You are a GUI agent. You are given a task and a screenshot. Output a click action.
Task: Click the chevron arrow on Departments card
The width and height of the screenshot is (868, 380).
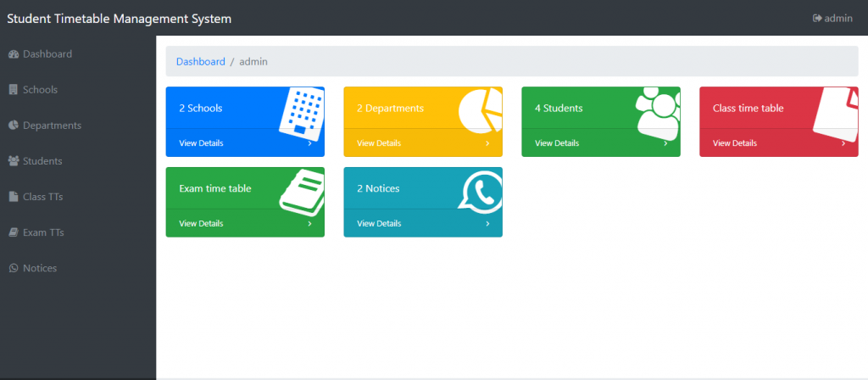pyautogui.click(x=487, y=143)
